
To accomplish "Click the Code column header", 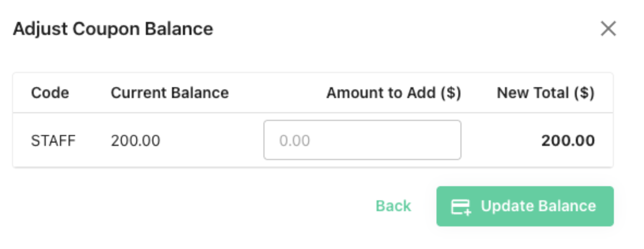I will pyautogui.click(x=50, y=93).
